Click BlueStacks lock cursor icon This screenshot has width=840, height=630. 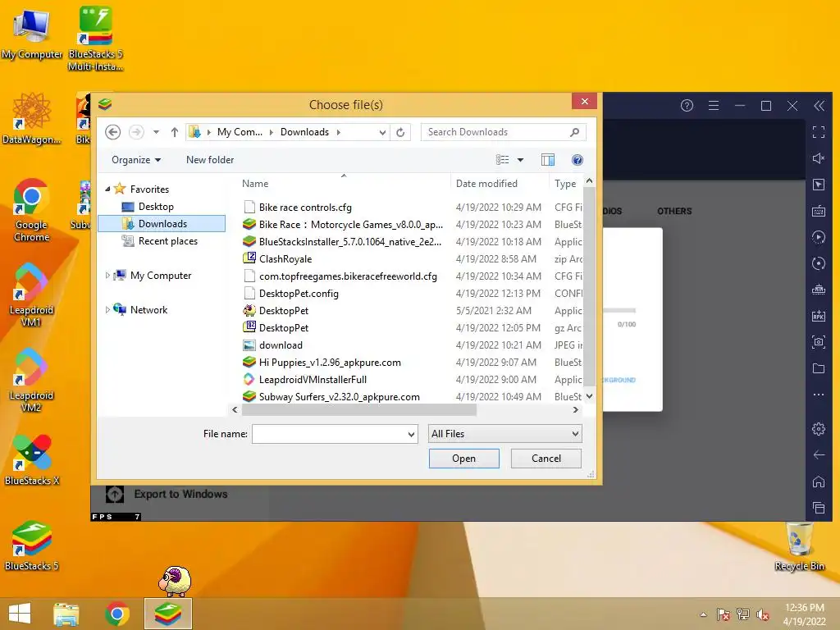tap(819, 185)
